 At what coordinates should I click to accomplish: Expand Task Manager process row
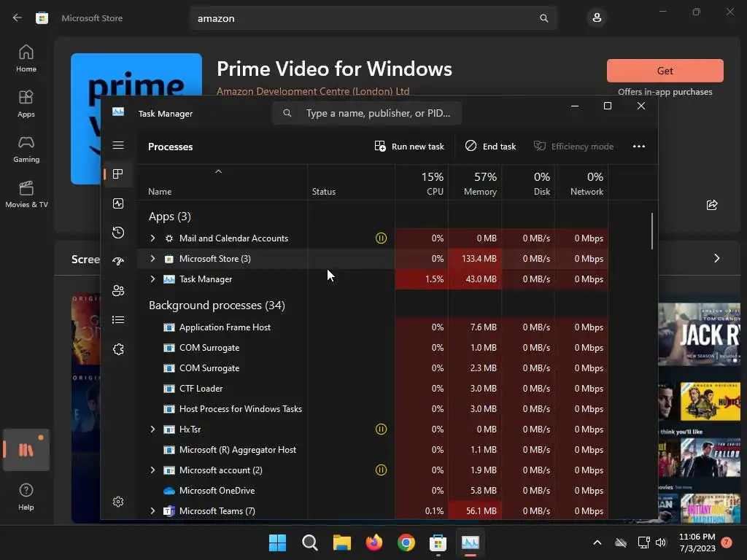pyautogui.click(x=152, y=279)
